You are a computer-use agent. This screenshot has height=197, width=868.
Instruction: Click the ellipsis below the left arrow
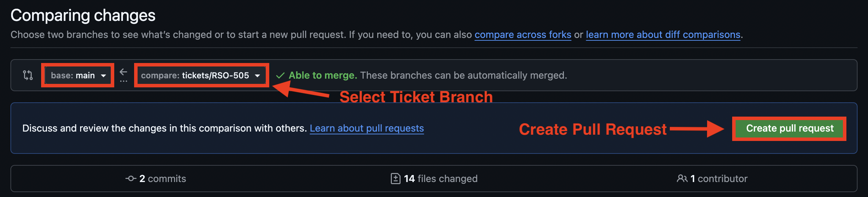point(123,81)
